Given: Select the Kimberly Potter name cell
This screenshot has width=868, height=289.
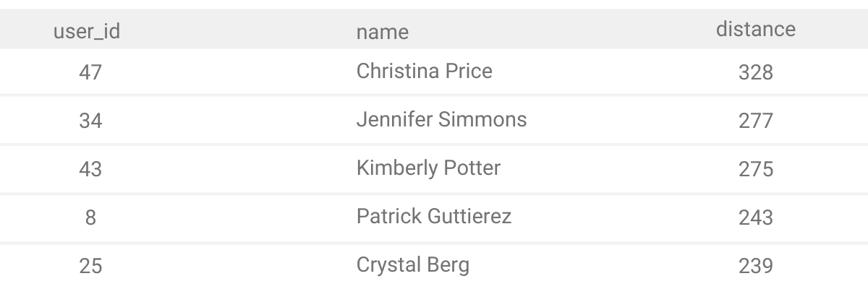Looking at the screenshot, I should [429, 168].
